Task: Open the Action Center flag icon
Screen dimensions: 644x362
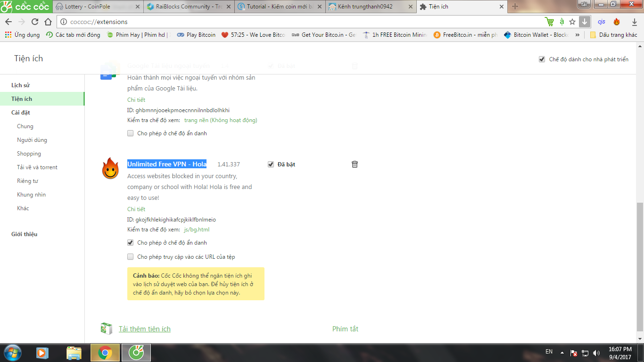Action: (x=574, y=353)
